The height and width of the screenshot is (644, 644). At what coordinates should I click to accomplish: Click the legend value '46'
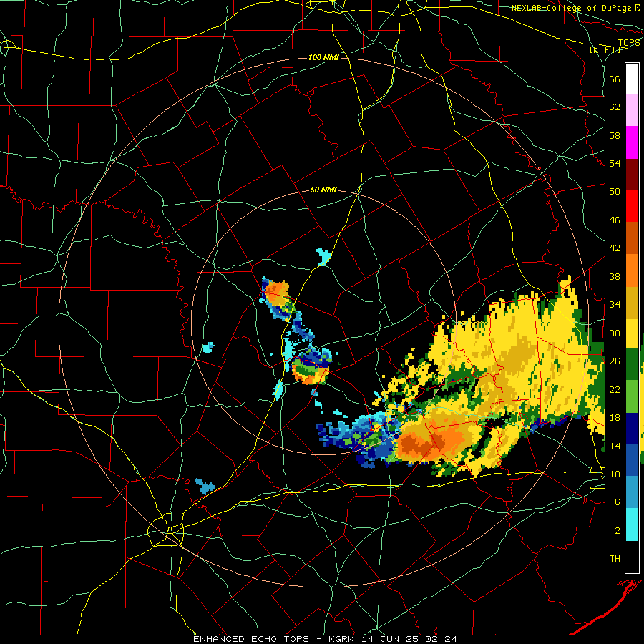tap(615, 220)
